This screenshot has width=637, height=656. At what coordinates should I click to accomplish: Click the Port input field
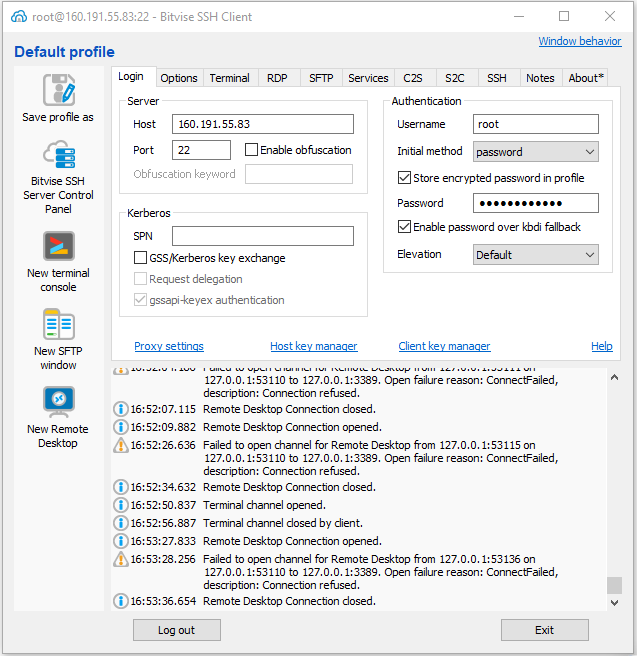[x=201, y=150]
